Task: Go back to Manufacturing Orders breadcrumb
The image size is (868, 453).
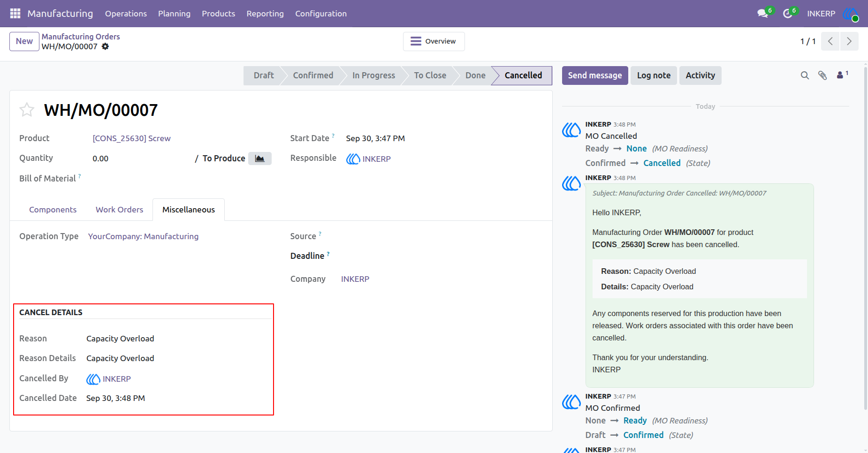Action: point(81,37)
